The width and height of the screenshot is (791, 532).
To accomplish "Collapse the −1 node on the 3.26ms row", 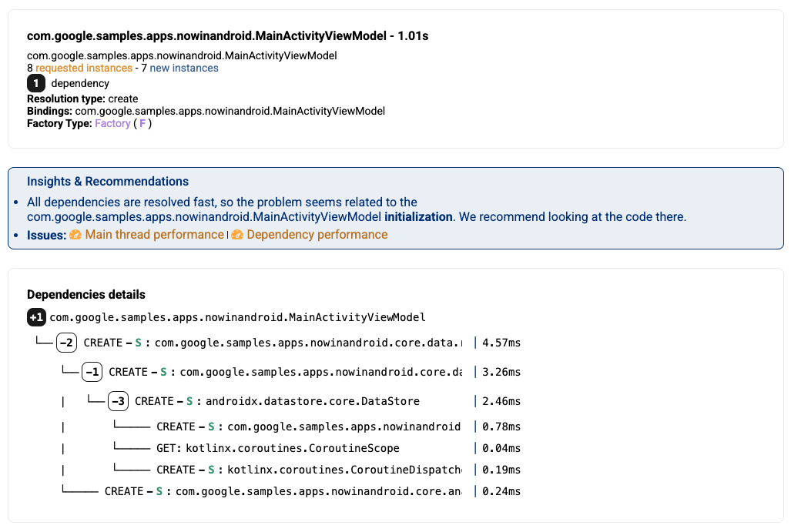I will [92, 372].
